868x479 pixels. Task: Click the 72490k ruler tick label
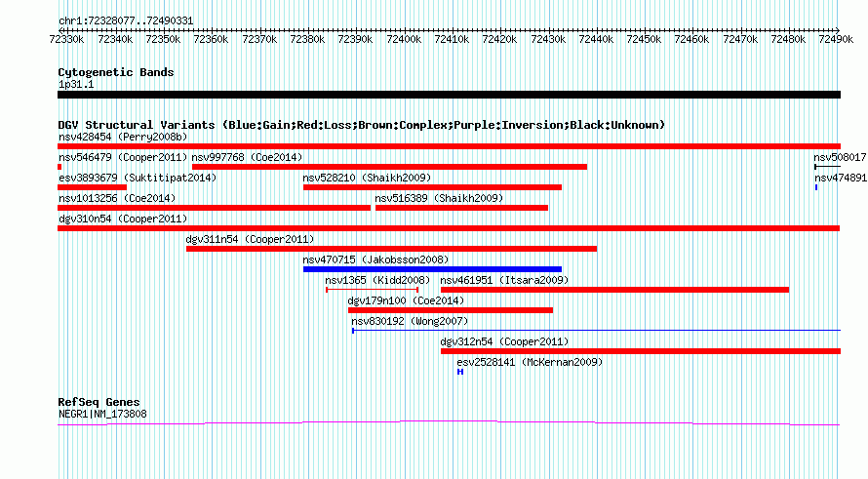click(836, 39)
